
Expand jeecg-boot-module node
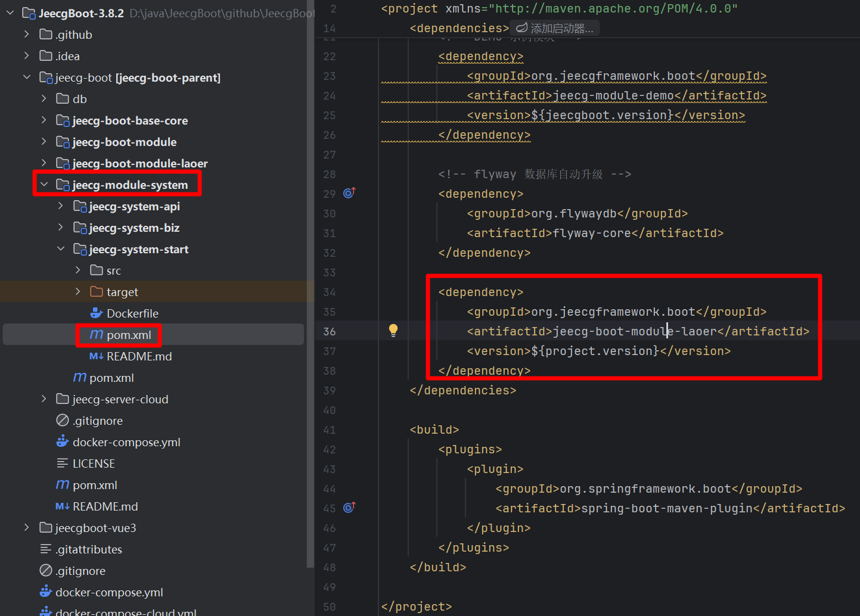44,141
